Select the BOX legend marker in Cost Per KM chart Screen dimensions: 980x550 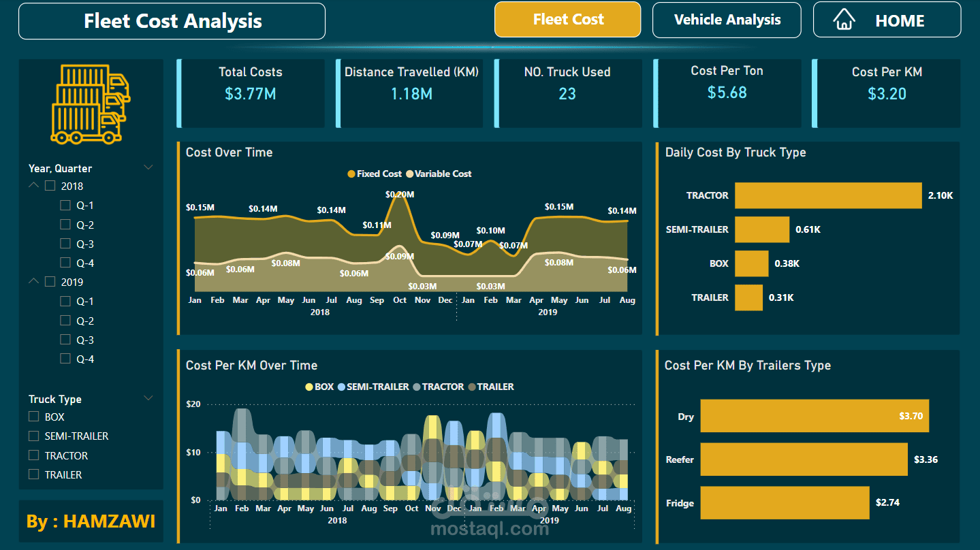coord(309,387)
